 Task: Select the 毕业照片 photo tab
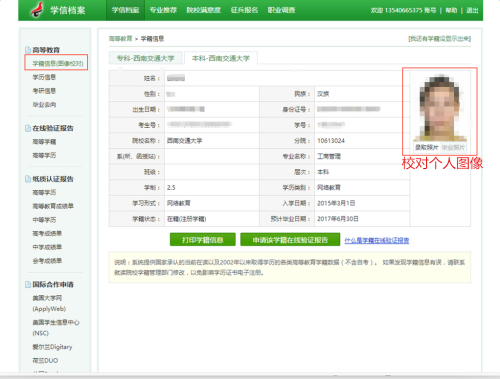coord(453,147)
